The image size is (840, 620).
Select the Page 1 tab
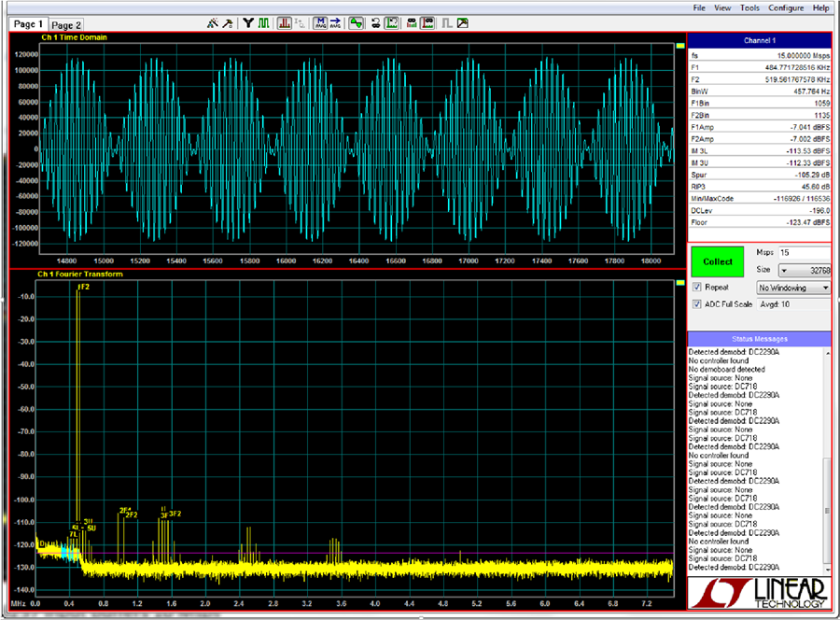(28, 24)
